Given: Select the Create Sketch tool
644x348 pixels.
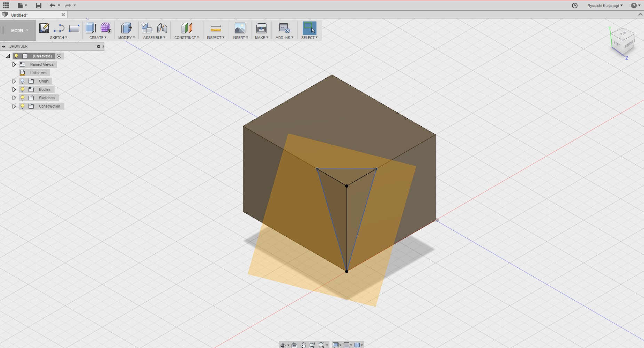Looking at the screenshot, I should coord(44,29).
